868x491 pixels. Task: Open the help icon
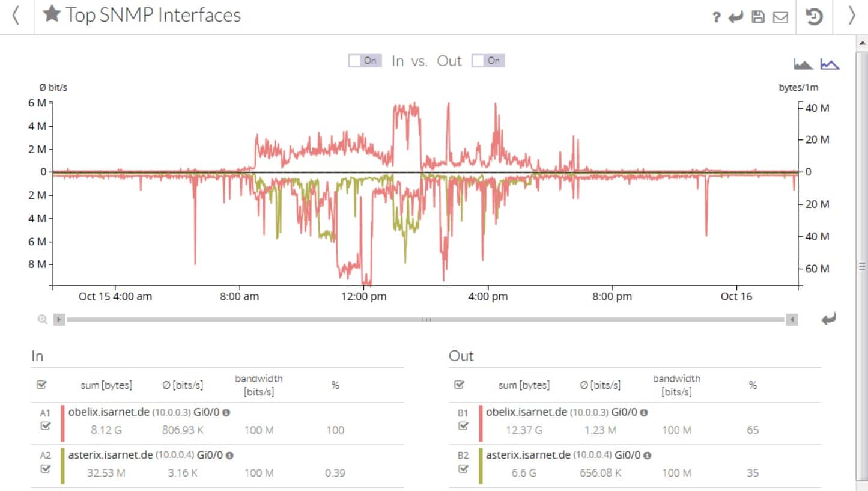pos(715,16)
